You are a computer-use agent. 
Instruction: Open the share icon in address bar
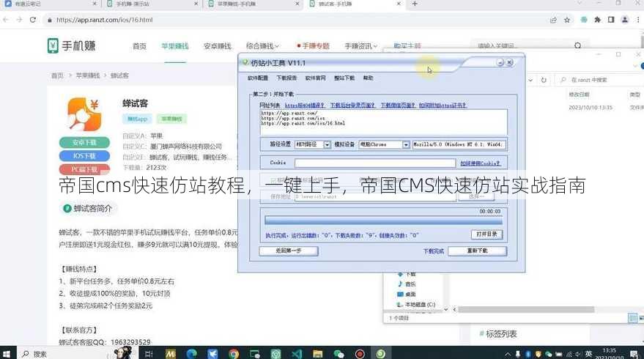coord(553,20)
